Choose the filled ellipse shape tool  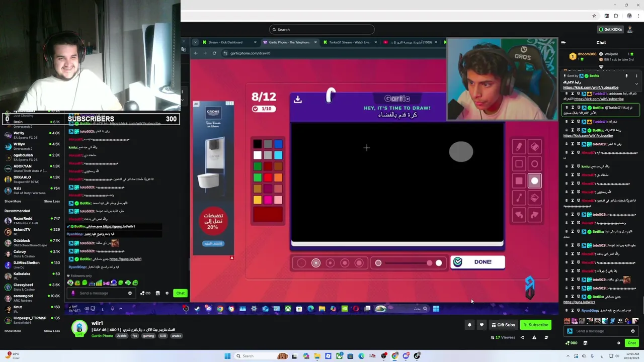coord(535,181)
